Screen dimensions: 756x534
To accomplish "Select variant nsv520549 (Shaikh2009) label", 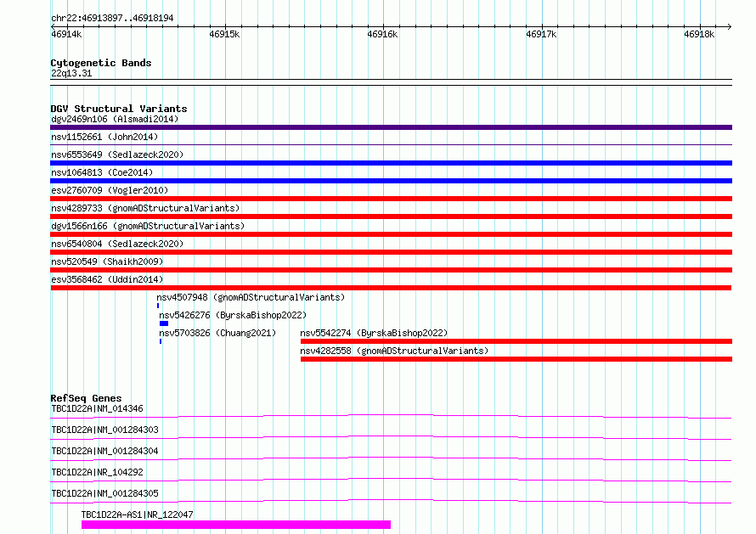I will [107, 261].
